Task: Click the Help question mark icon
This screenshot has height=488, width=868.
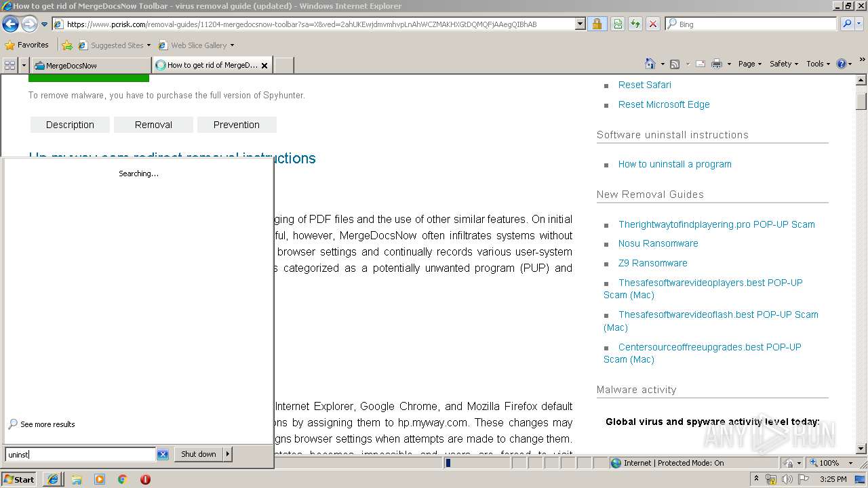Action: tap(842, 64)
